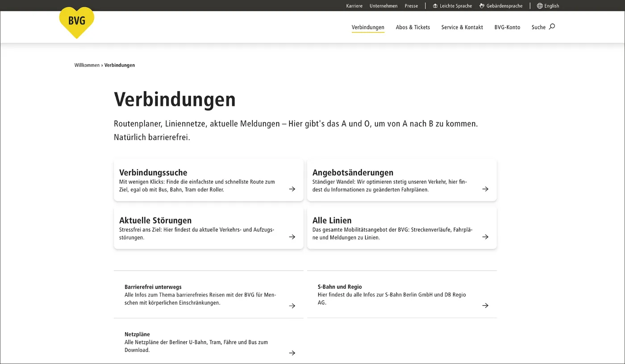Click the magnifier icon next to Suche
Viewport: 625px width, 364px height.
[x=552, y=27]
